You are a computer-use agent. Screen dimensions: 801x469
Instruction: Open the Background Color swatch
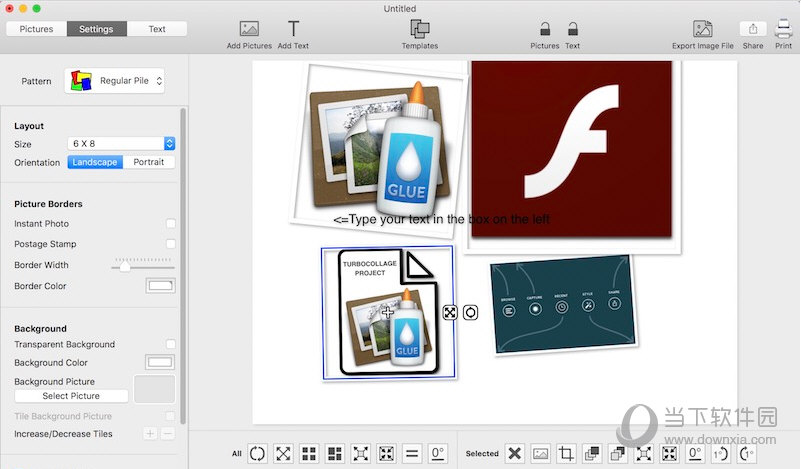(x=160, y=362)
